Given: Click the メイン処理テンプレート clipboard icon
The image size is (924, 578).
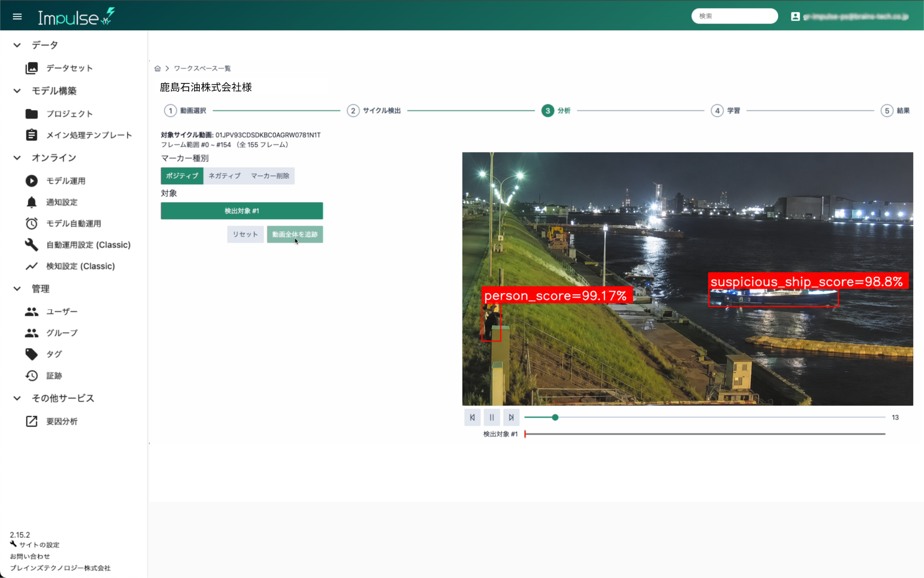Looking at the screenshot, I should coord(32,135).
